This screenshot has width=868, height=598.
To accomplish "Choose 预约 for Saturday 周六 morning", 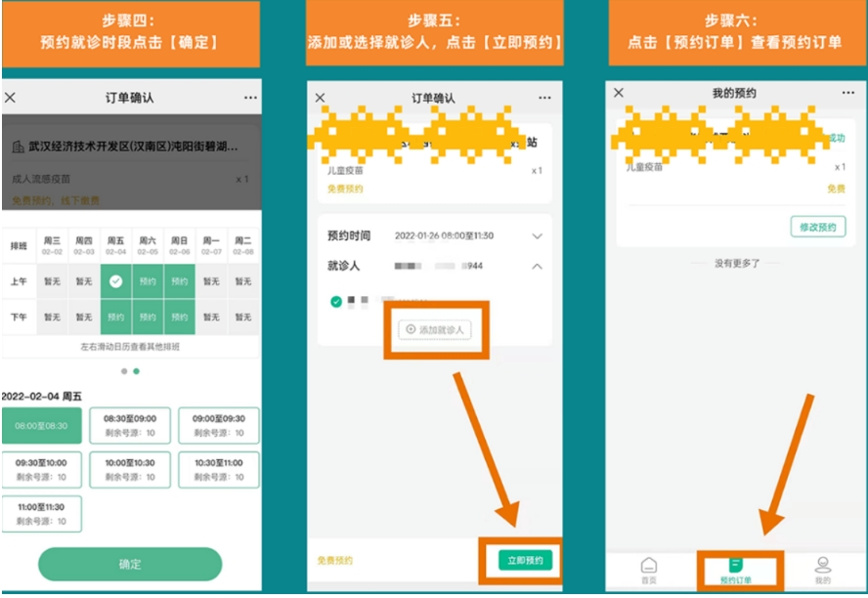I will pyautogui.click(x=148, y=281).
